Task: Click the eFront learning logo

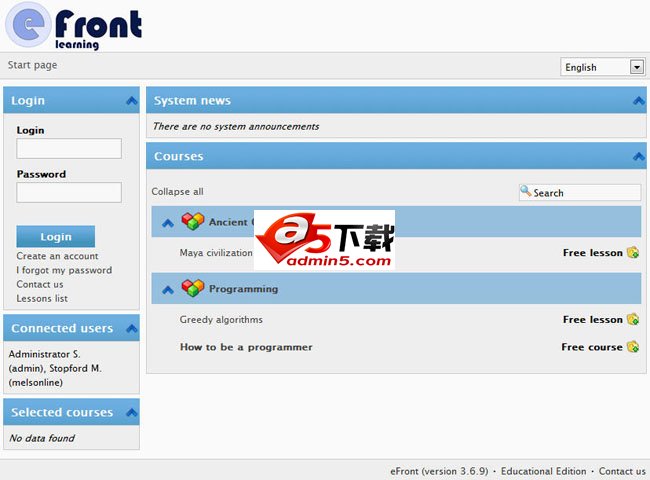Action: click(x=74, y=26)
